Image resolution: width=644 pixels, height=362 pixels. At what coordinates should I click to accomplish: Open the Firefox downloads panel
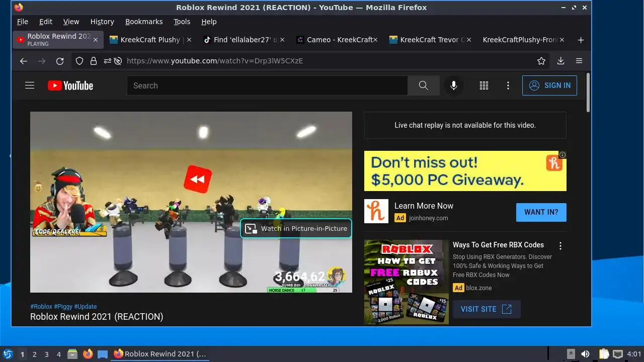pos(560,61)
